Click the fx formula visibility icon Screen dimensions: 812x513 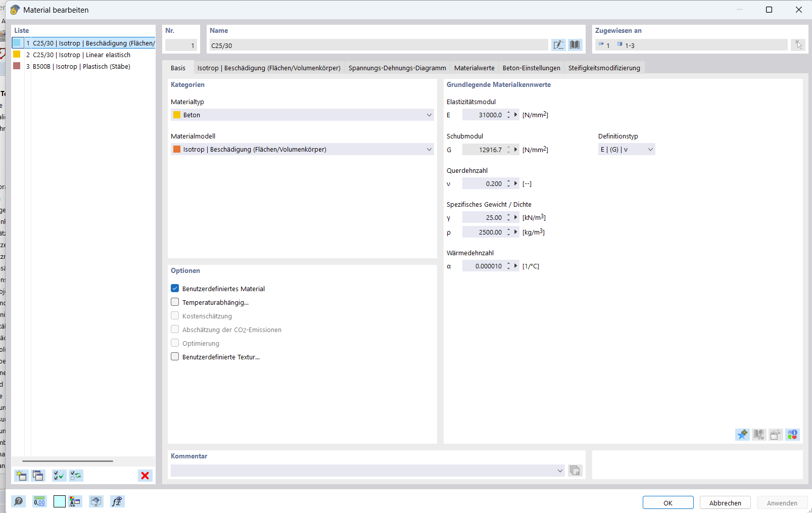117,501
